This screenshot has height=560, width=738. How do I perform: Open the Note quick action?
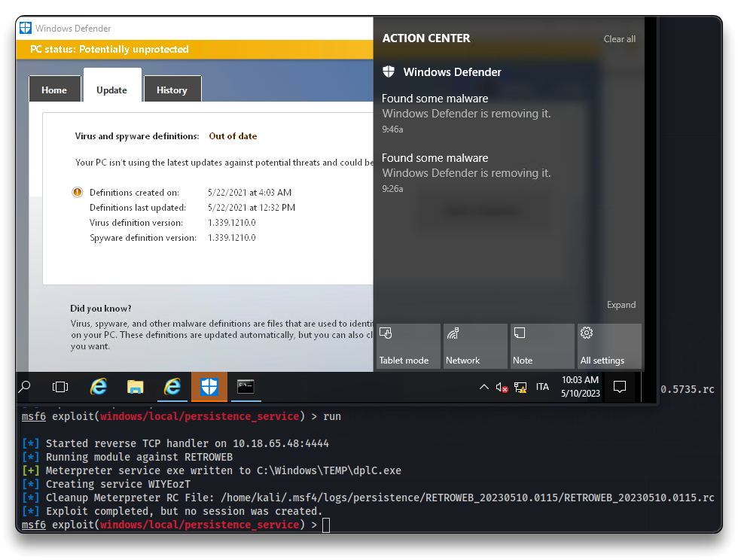click(x=542, y=346)
